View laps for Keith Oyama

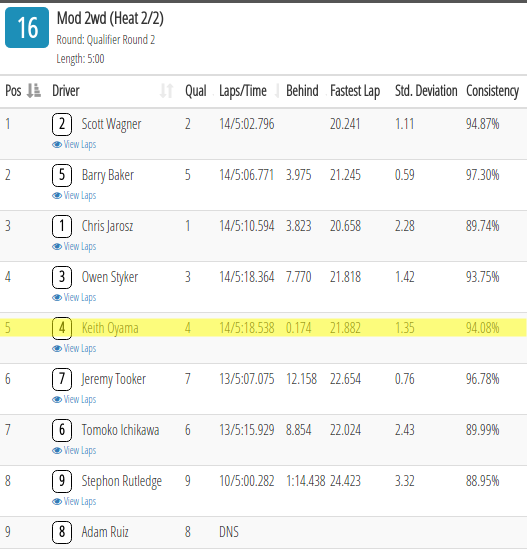tap(74, 348)
